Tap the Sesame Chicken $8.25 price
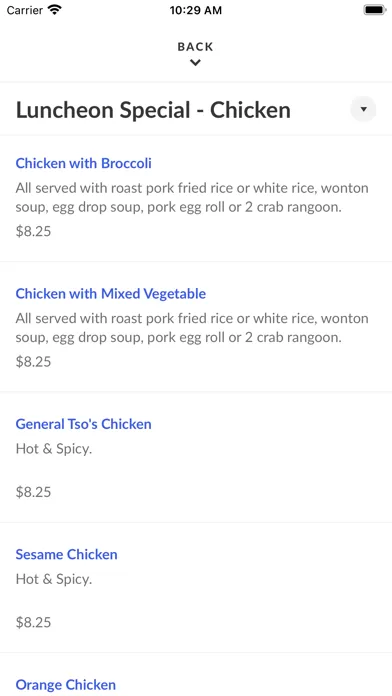 pos(33,622)
